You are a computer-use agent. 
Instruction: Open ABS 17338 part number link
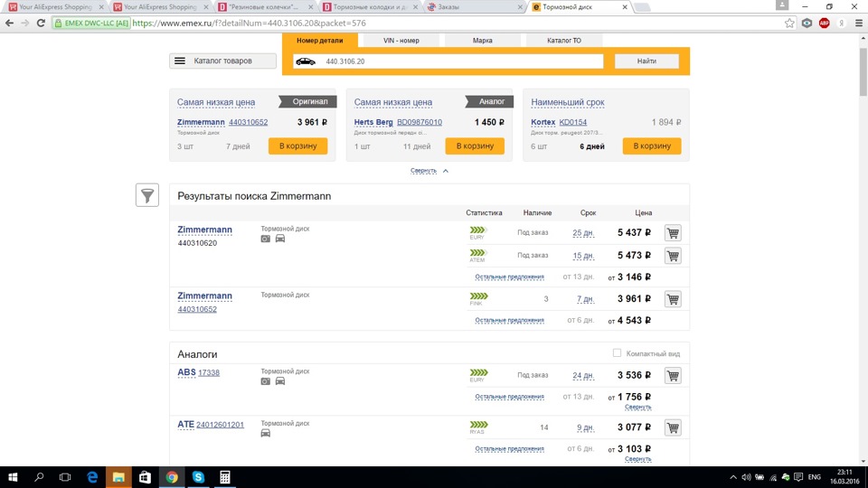(209, 372)
